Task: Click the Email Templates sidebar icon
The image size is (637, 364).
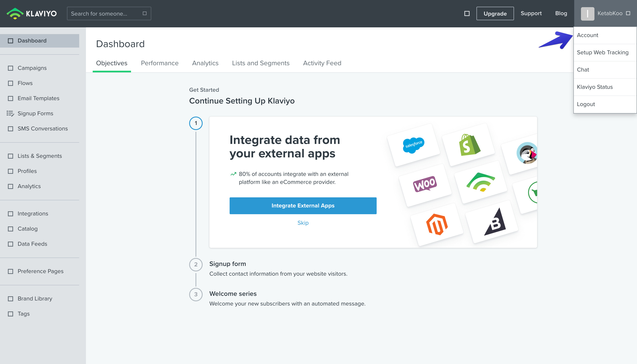Action: tap(11, 98)
